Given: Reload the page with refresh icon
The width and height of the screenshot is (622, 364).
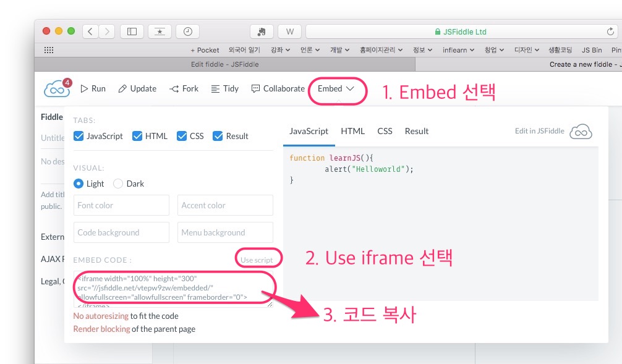Looking at the screenshot, I should (x=610, y=32).
